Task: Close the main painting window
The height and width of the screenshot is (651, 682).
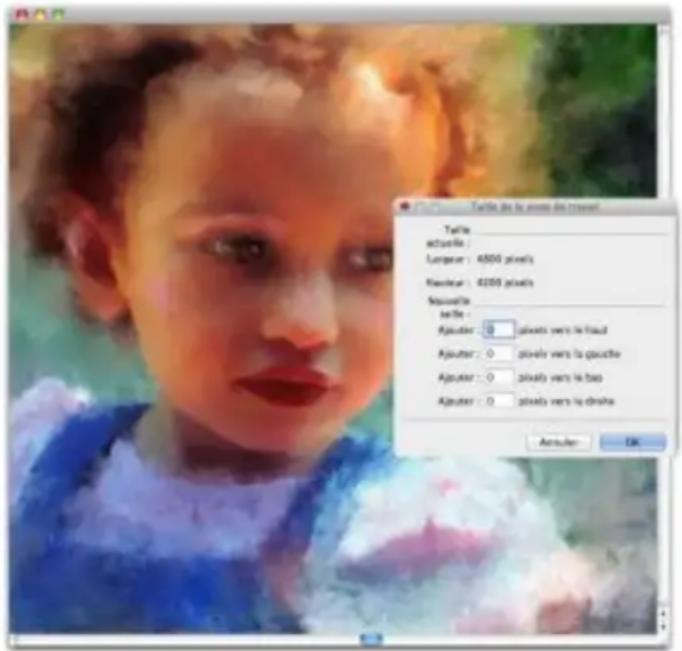Action: coord(21,14)
